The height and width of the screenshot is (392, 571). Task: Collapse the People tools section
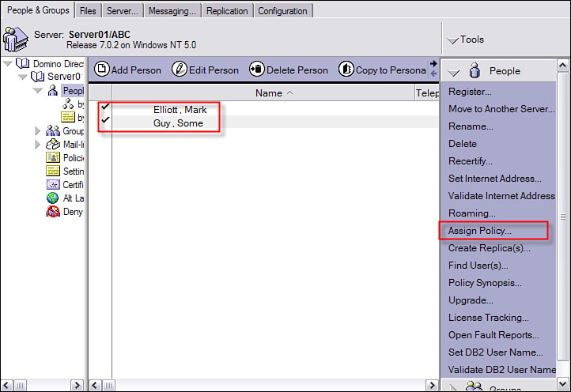[453, 72]
